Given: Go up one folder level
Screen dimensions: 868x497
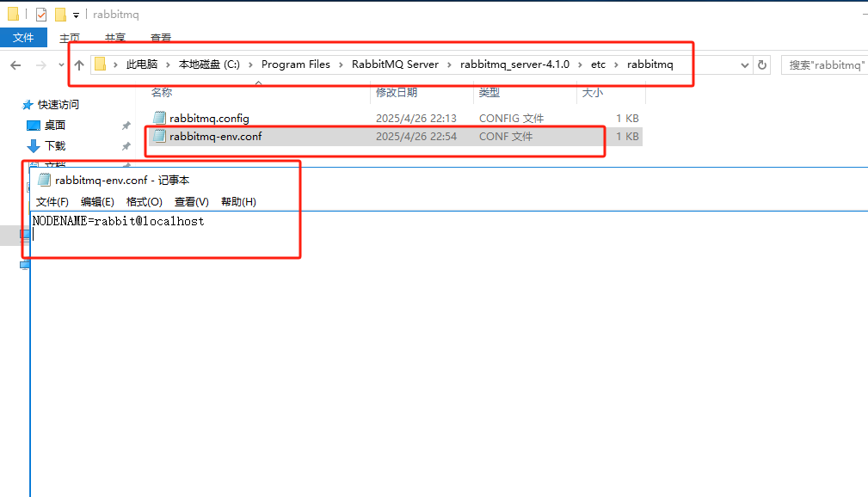Looking at the screenshot, I should (79, 65).
